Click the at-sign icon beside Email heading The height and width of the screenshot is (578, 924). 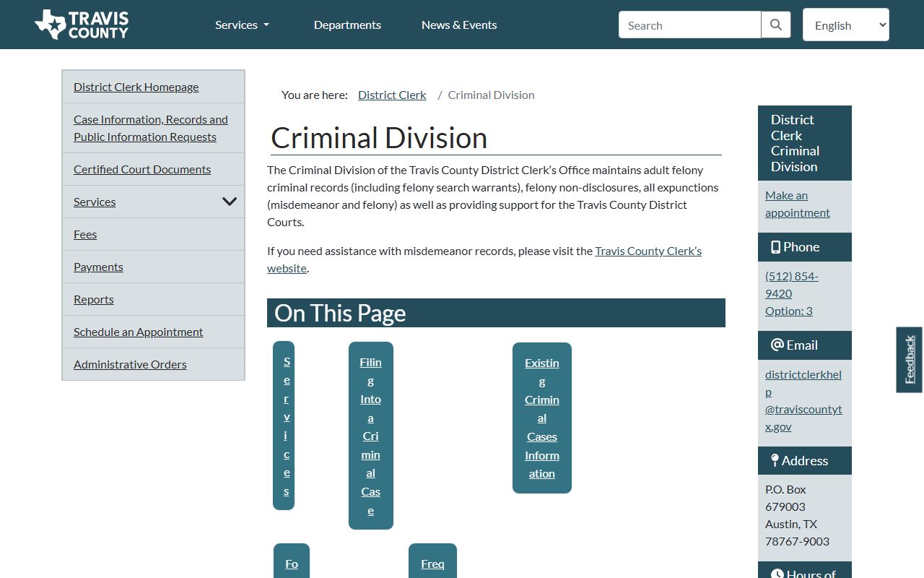coord(777,345)
